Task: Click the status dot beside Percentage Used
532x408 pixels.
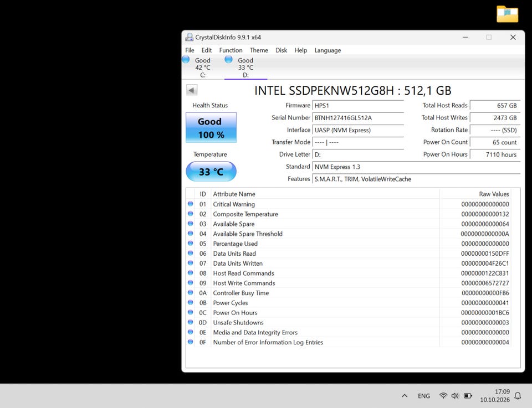Action: 190,244
